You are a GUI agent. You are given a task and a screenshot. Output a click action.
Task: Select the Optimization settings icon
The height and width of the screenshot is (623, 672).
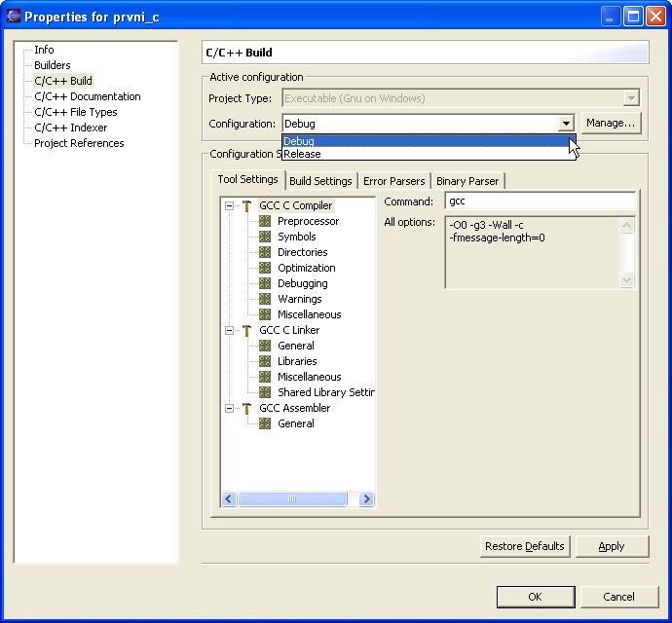tap(265, 268)
